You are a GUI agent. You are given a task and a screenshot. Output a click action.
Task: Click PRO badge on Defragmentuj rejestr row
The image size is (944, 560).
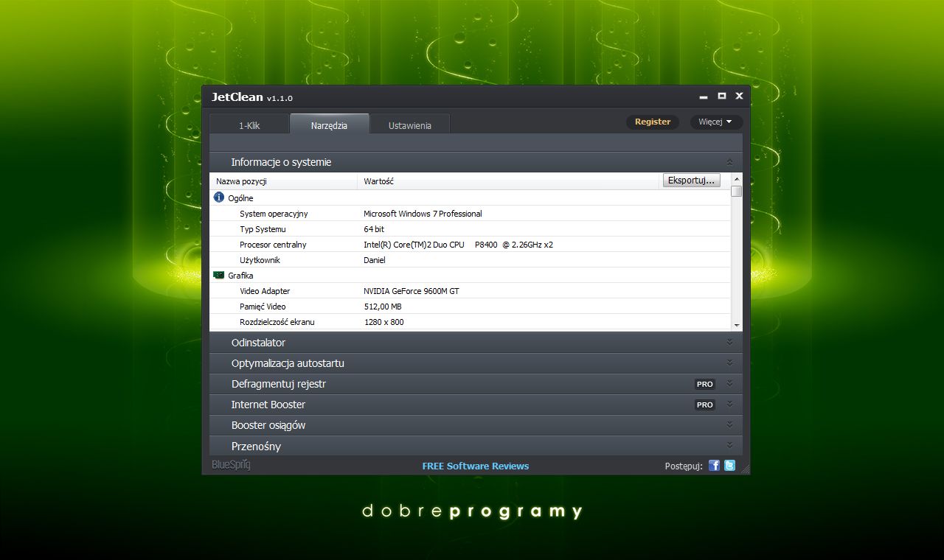click(705, 384)
